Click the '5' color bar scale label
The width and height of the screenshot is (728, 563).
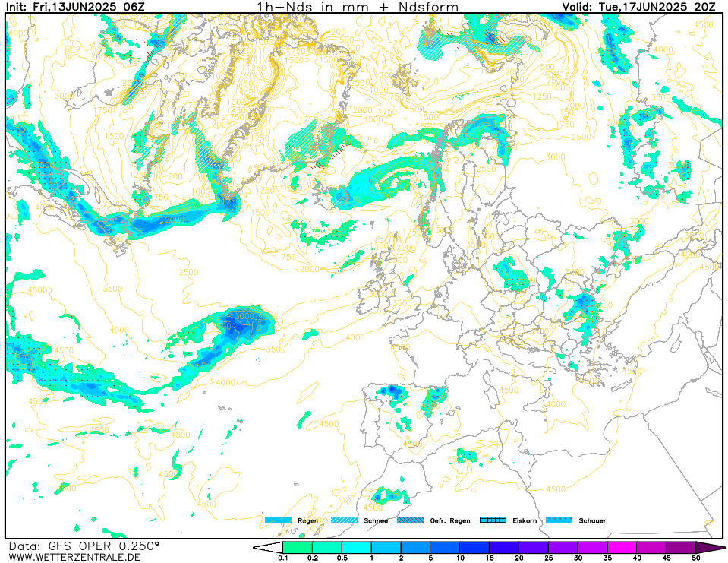(430, 558)
